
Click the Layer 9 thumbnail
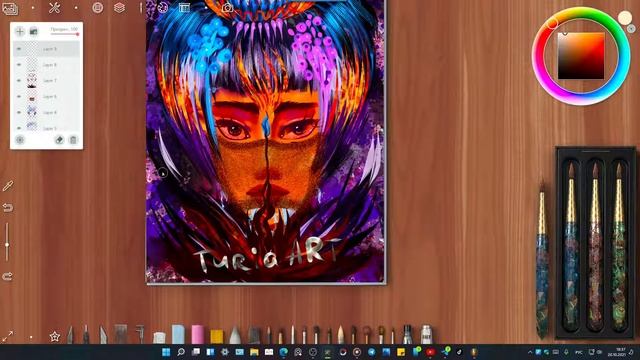point(32,49)
